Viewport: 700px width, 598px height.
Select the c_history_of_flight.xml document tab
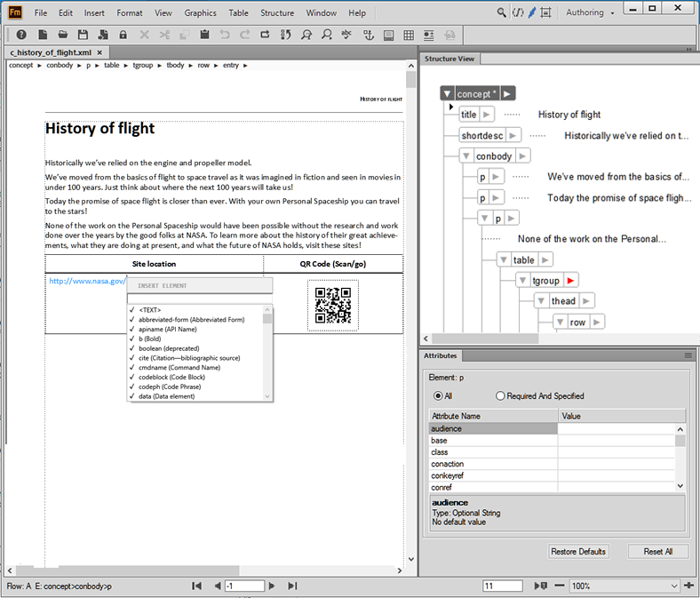click(x=51, y=52)
